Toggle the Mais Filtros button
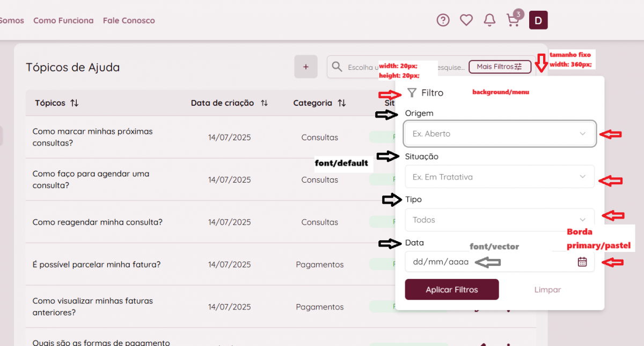Image resolution: width=644 pixels, height=346 pixels. [x=500, y=67]
